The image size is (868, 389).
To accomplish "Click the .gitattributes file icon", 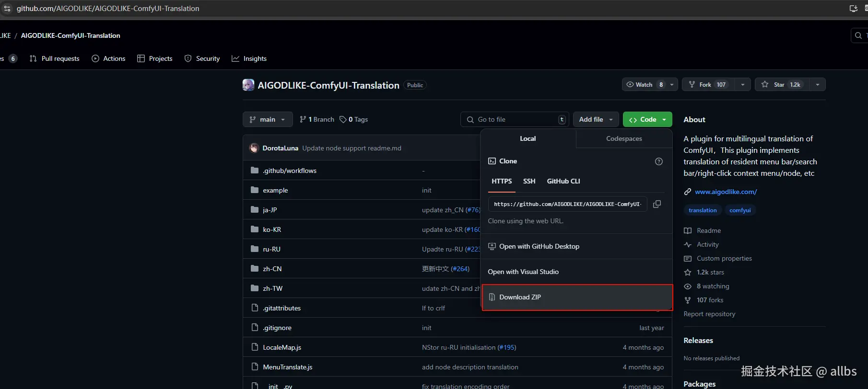I will click(255, 308).
